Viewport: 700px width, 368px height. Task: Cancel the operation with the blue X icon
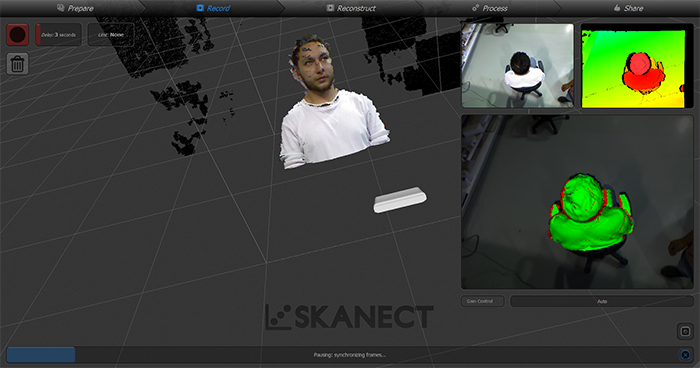click(685, 355)
